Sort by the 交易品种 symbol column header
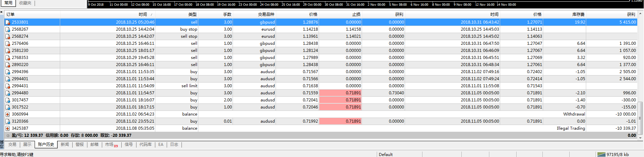The image size is (644, 157). point(266,14)
